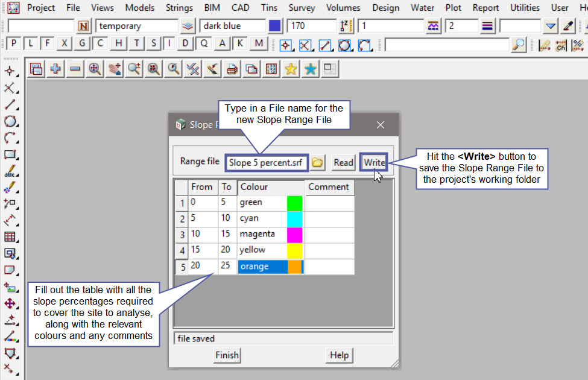Select the points tool in left sidebar
Viewport: 588px width, 380px height.
click(10, 71)
